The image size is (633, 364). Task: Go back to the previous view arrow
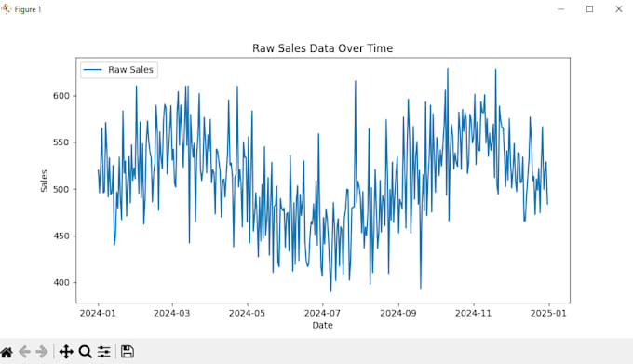pos(24,352)
